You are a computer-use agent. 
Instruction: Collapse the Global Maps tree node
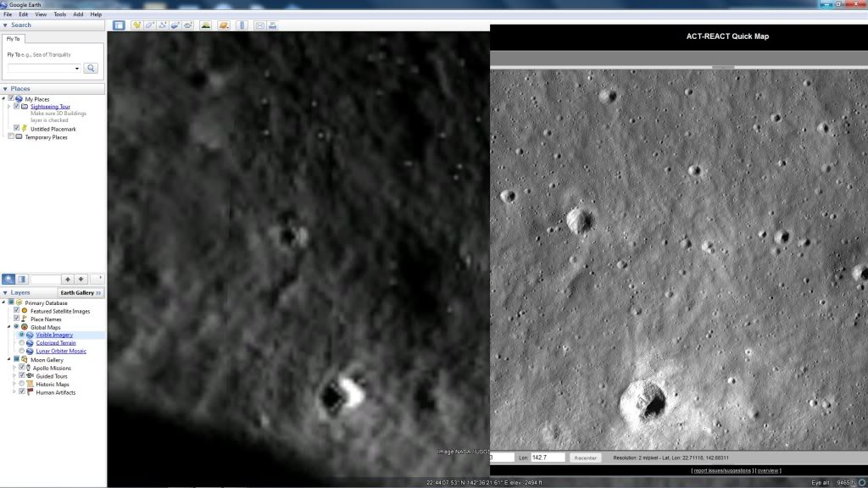pyautogui.click(x=8, y=327)
